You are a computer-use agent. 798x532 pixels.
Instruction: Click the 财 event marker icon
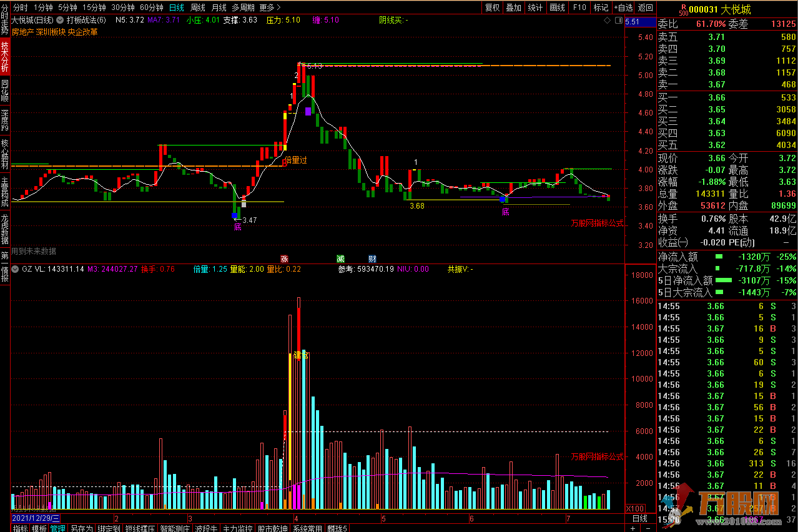pos(372,259)
